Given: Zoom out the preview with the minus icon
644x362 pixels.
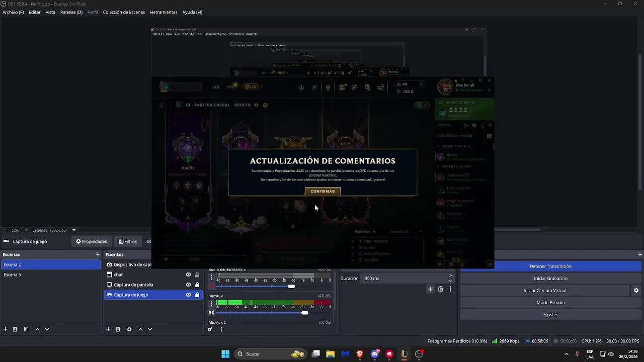Looking at the screenshot, I should tap(5, 230).
